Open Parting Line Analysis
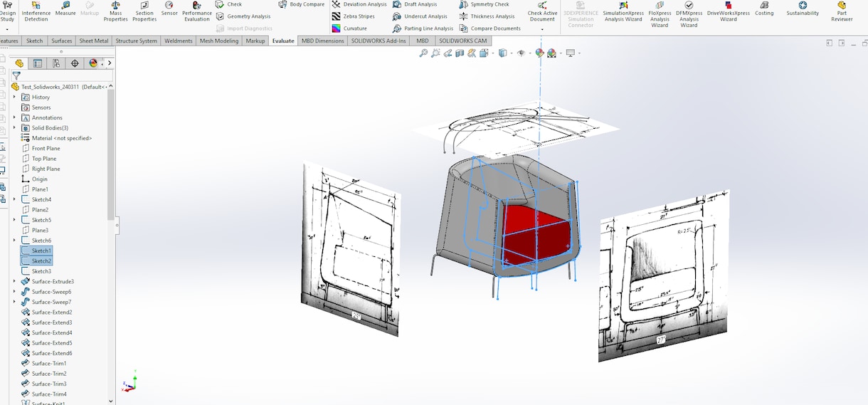Screen dimensions: 868x405 click(x=423, y=28)
